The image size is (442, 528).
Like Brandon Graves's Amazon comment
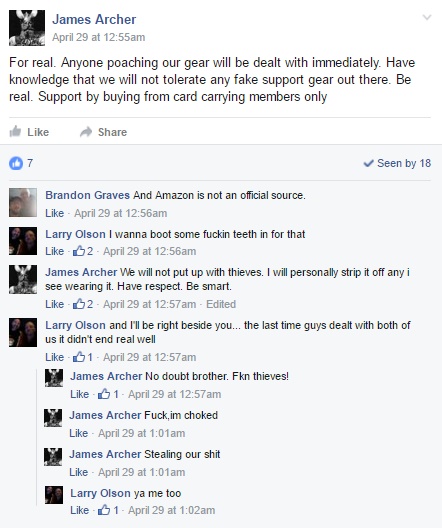55,213
